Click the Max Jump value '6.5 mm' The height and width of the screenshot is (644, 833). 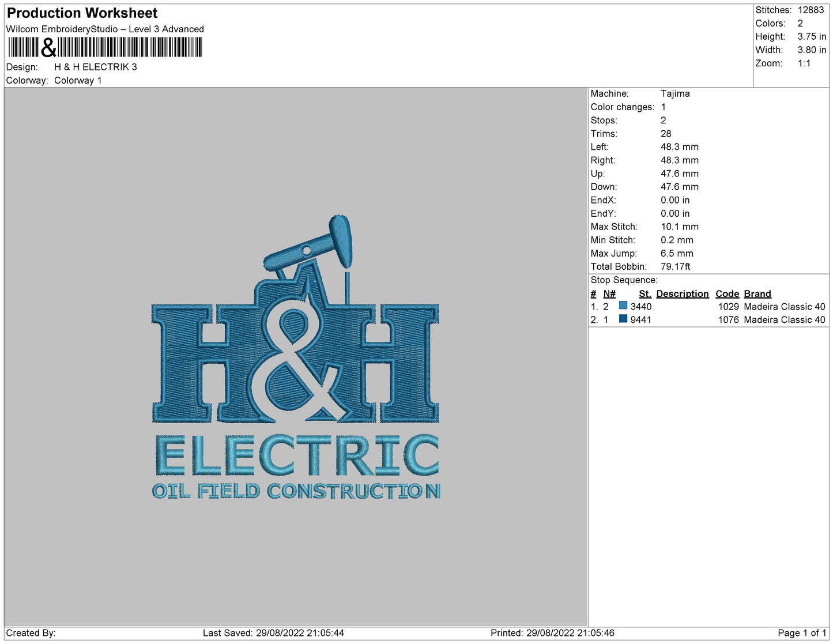[677, 253]
